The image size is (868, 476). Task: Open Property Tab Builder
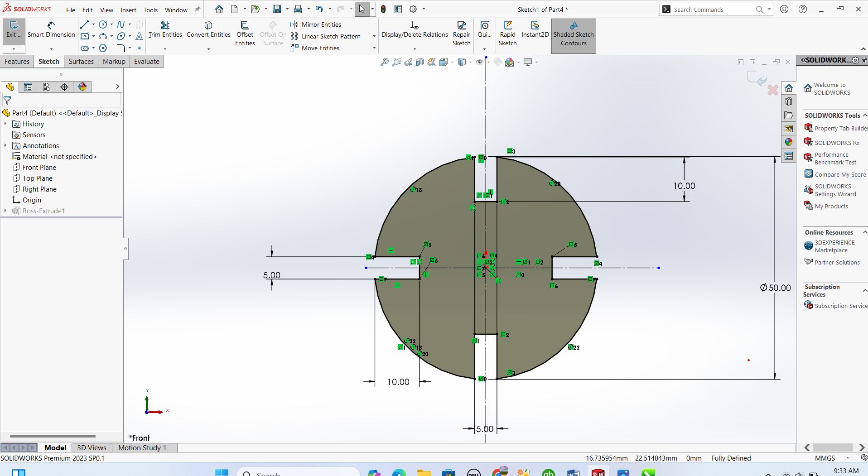pyautogui.click(x=836, y=128)
